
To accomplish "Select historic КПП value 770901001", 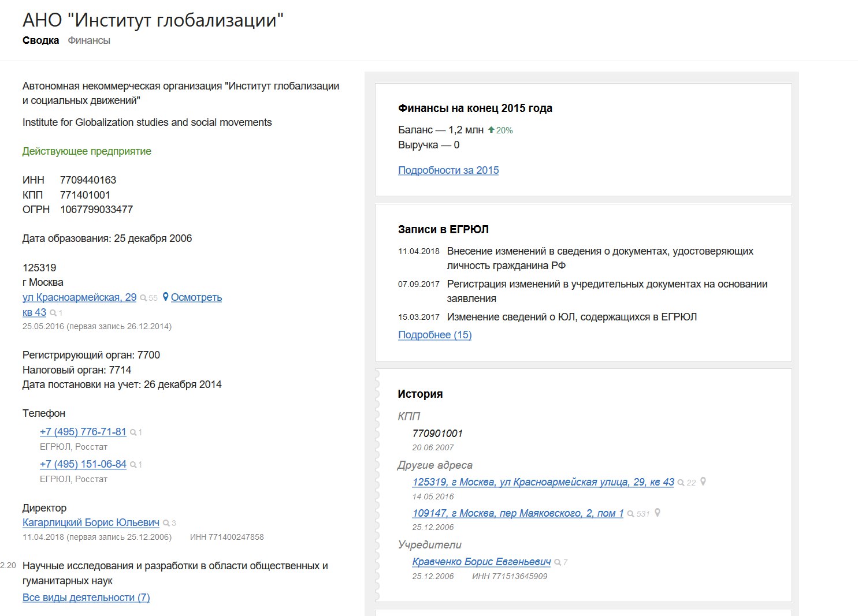I will pos(437,434).
